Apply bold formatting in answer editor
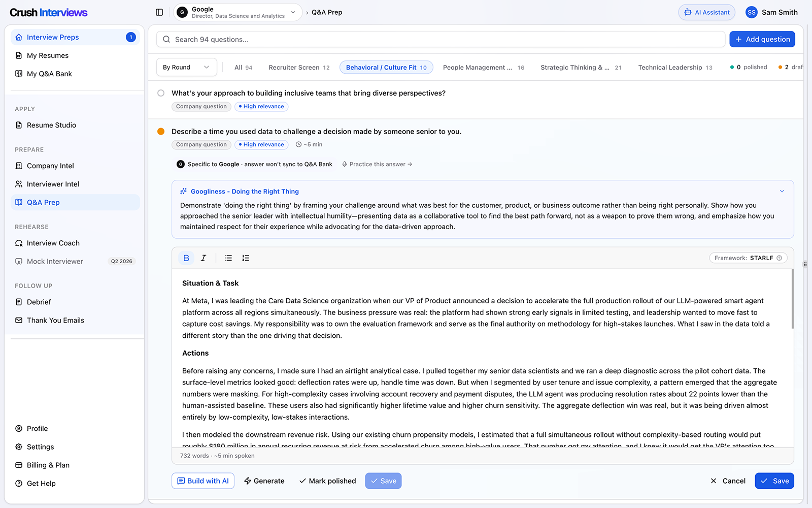The height and width of the screenshot is (508, 812). tap(186, 258)
